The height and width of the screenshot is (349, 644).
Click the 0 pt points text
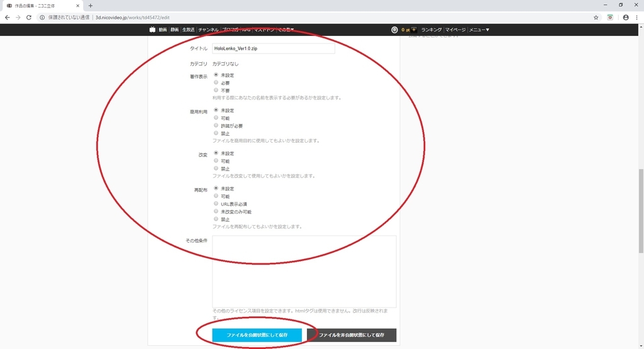pyautogui.click(x=406, y=30)
